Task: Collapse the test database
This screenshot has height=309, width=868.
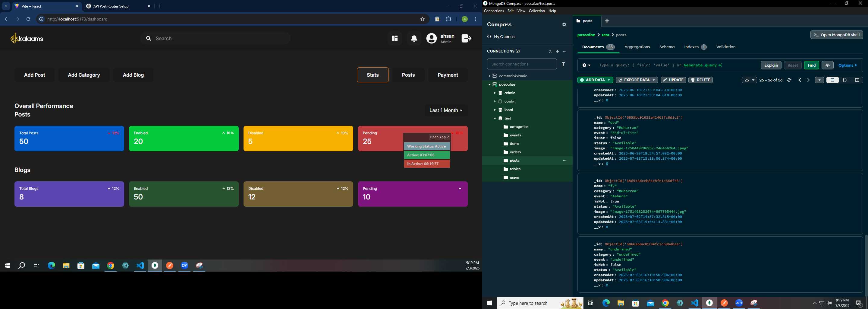Action: pos(495,118)
